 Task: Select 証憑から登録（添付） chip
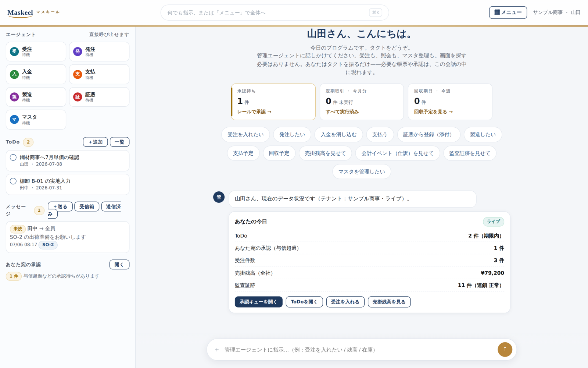click(429, 135)
